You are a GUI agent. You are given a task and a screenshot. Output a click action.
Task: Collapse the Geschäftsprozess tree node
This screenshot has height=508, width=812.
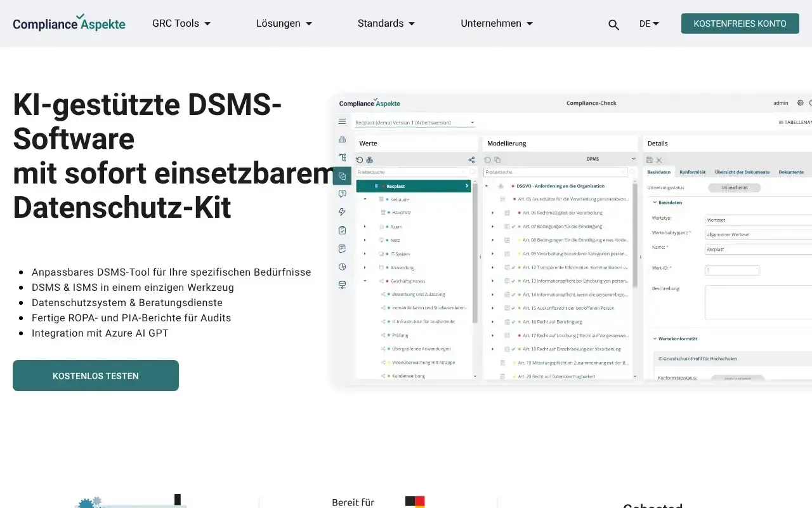pos(365,280)
